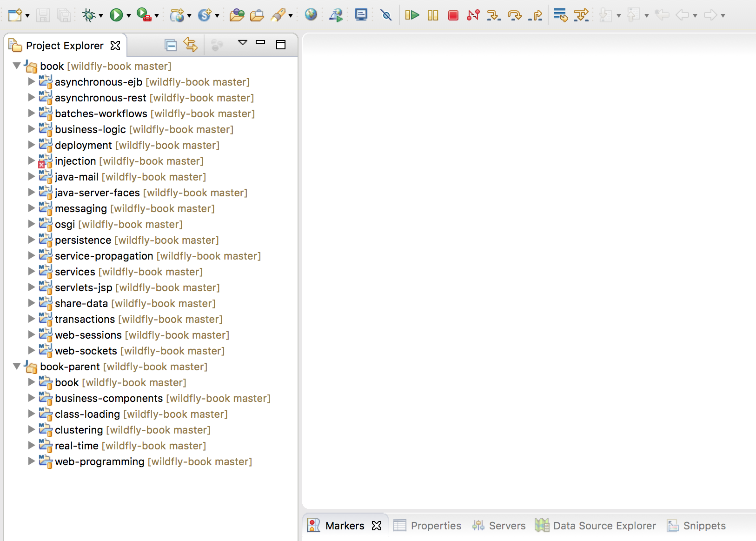
Task: Toggle Use Step Filters icon
Action: point(581,15)
